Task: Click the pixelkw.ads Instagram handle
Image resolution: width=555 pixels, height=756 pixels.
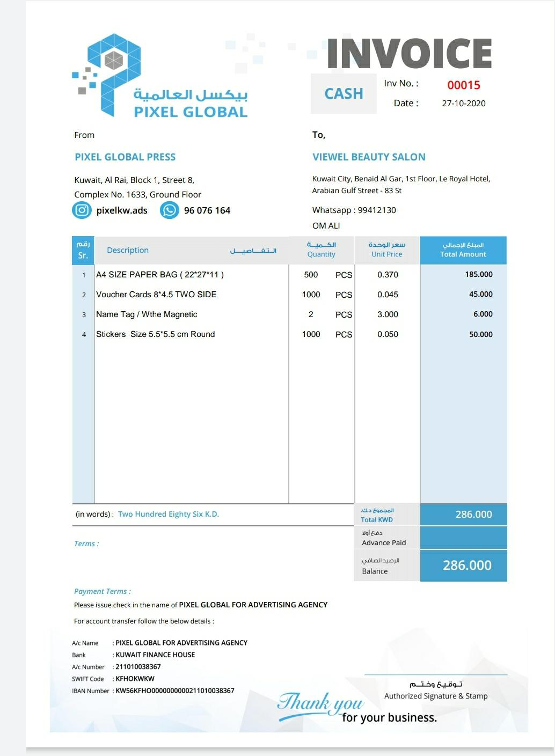Action: point(122,210)
